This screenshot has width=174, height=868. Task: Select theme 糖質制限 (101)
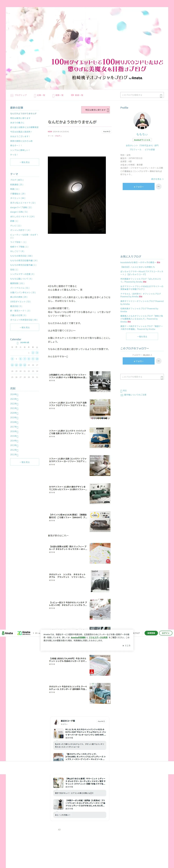[x=17, y=283]
